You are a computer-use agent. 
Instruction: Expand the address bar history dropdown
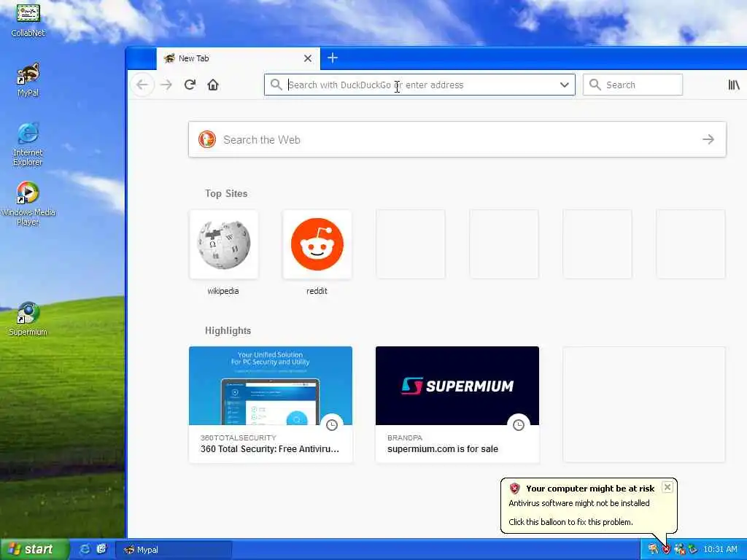tap(565, 85)
